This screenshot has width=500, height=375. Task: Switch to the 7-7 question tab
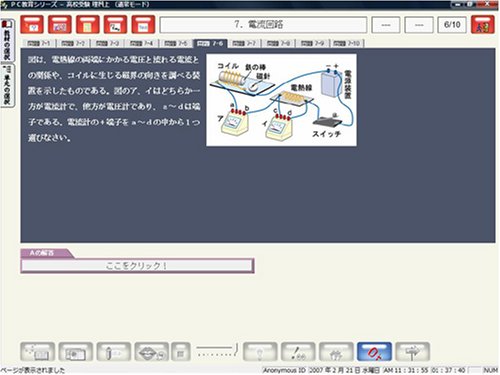(x=244, y=43)
